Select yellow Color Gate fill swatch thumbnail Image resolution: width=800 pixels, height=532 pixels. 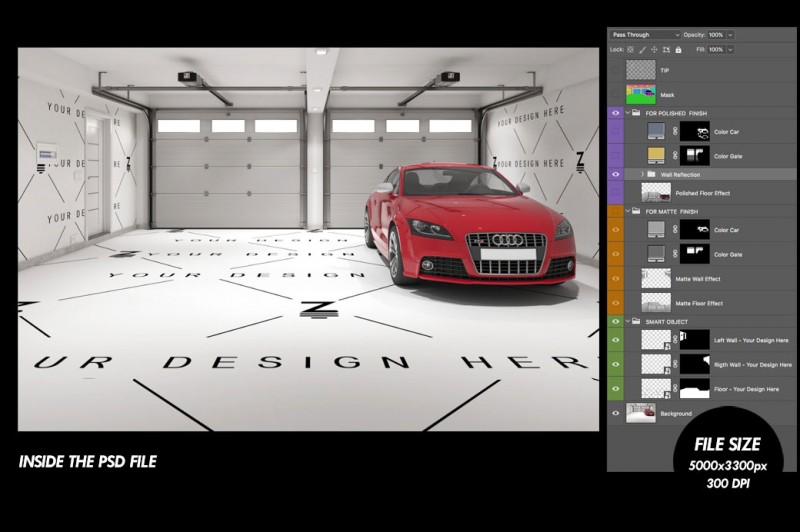click(656, 156)
